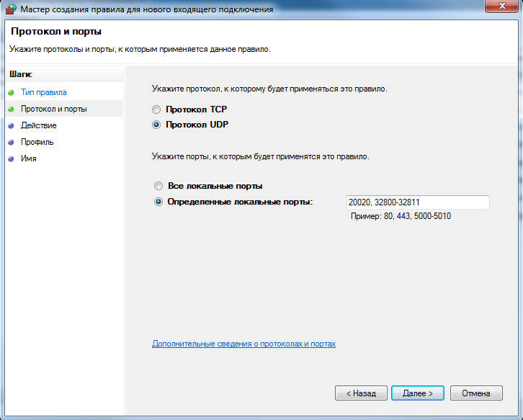The image size is (523, 420).
Task: Go to Тип правила step
Action: pos(44,92)
